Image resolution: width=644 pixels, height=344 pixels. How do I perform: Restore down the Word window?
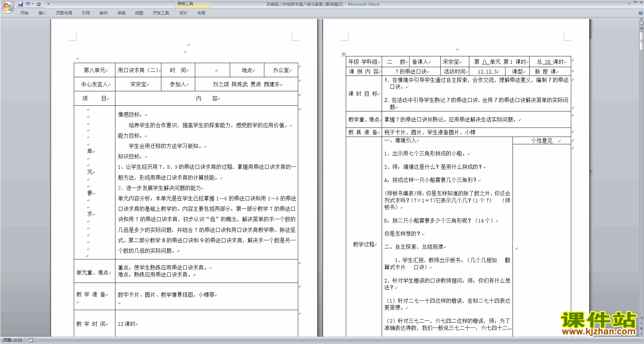click(x=635, y=3)
